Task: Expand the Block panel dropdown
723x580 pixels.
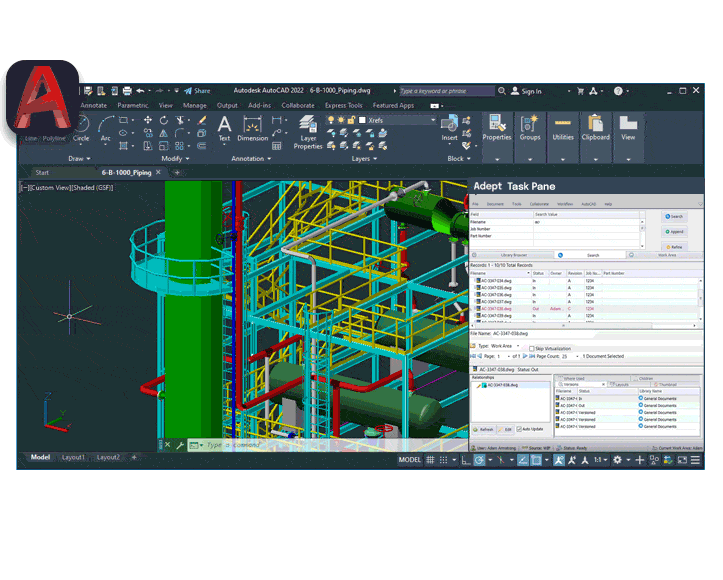Action: coord(459,159)
